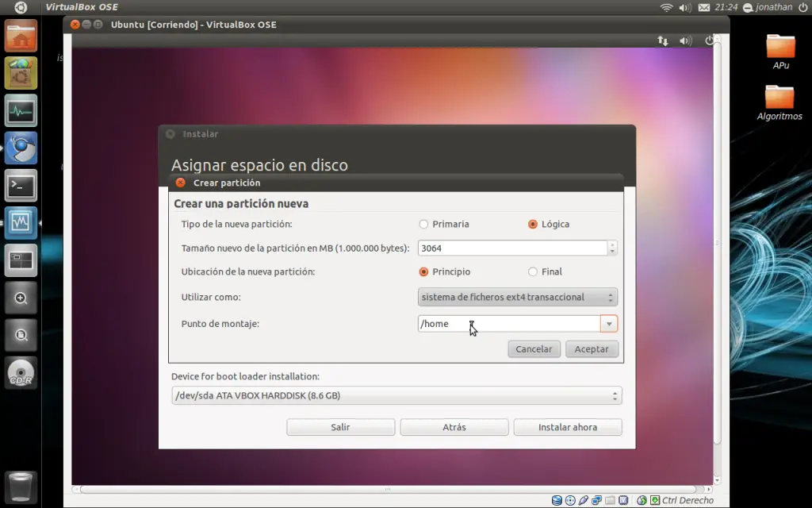The height and width of the screenshot is (508, 812).
Task: Click Cancelar in Crear partición dialog
Action: 534,349
